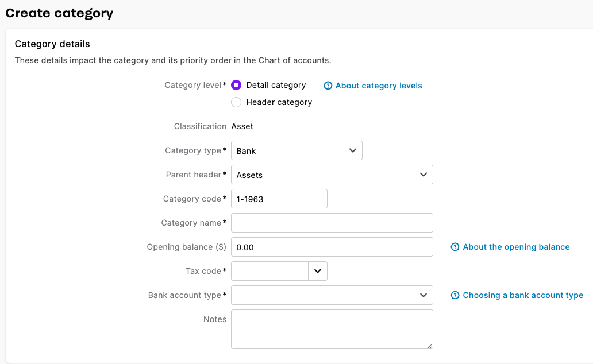Click the Category details heading

click(x=52, y=44)
